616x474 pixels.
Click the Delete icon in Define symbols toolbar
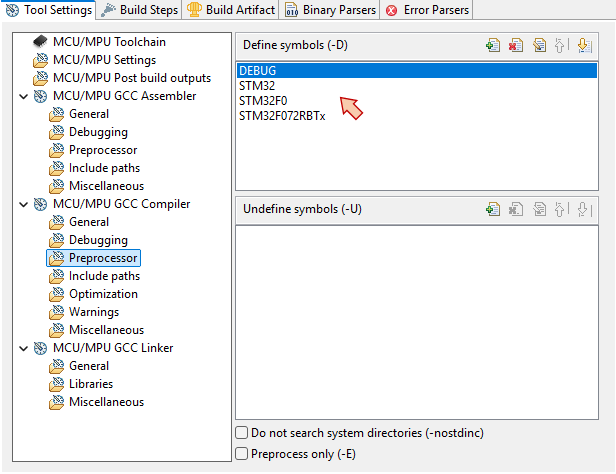point(515,45)
